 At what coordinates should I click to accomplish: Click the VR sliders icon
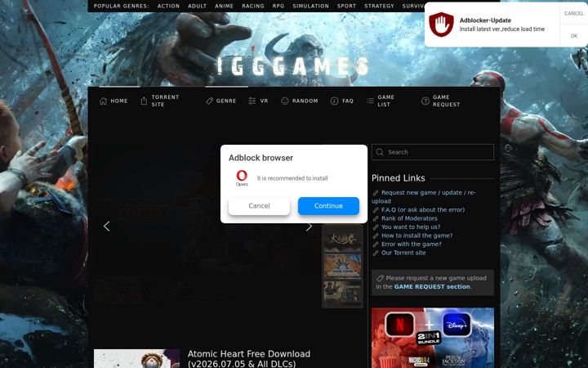pos(252,101)
